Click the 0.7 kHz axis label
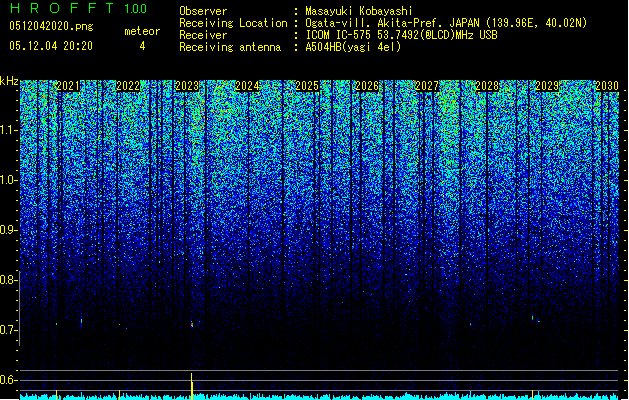Image resolution: width=629 pixels, height=400 pixels. (7, 330)
